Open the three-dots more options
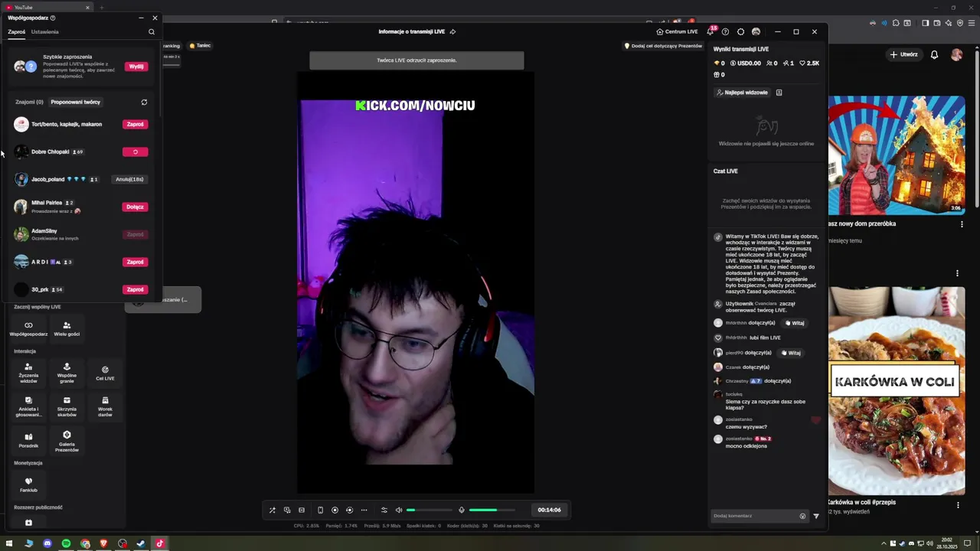Screen dimensions: 980x551 [364, 510]
